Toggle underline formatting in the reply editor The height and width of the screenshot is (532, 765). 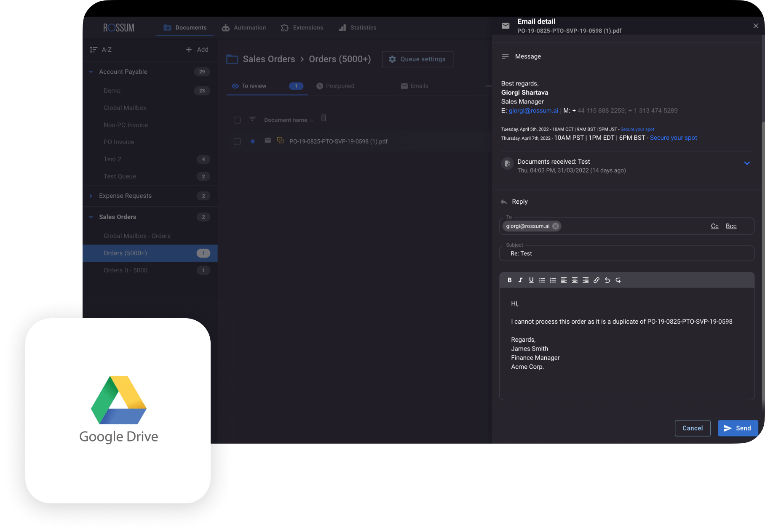tap(531, 280)
